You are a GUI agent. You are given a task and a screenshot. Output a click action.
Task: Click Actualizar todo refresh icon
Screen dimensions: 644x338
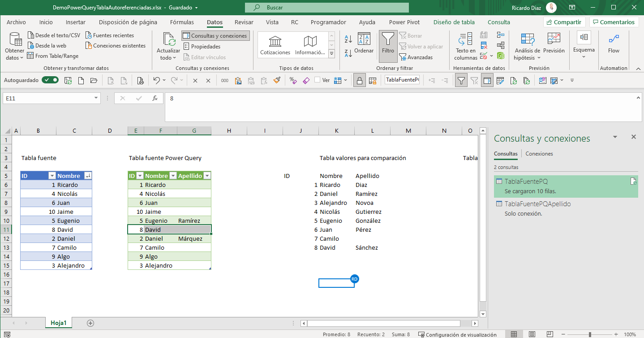coord(168,40)
